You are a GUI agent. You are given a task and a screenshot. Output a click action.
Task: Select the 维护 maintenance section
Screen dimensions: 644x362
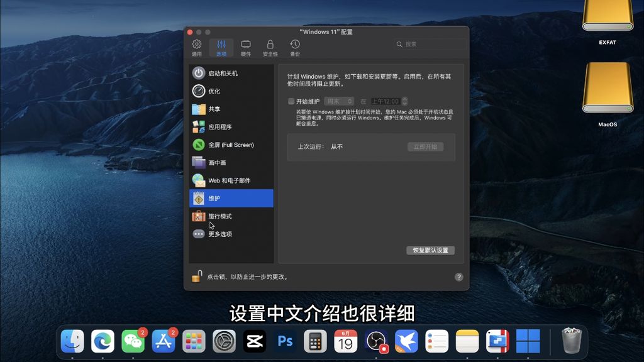coord(231,198)
